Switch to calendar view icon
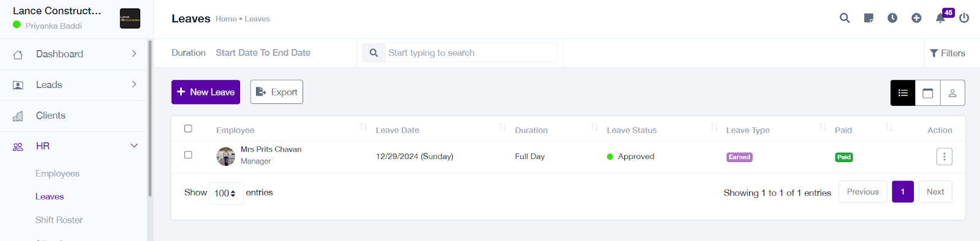The height and width of the screenshot is (241, 980). point(928,93)
